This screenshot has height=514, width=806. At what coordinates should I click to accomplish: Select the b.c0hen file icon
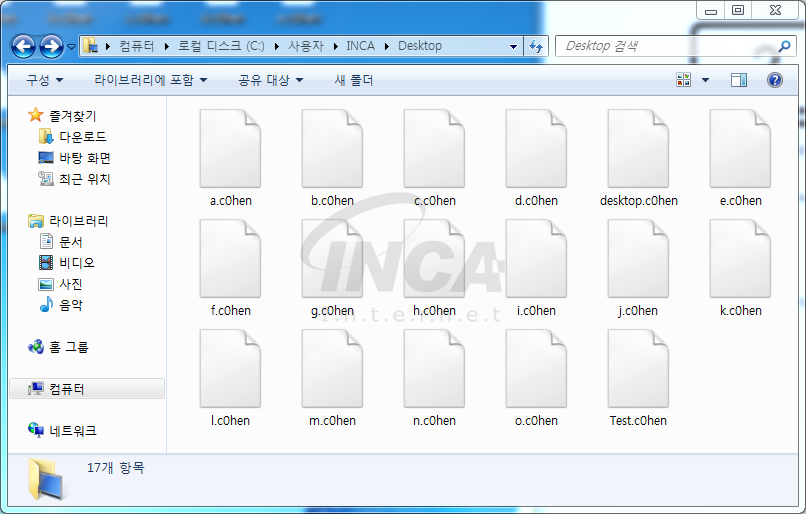point(332,149)
